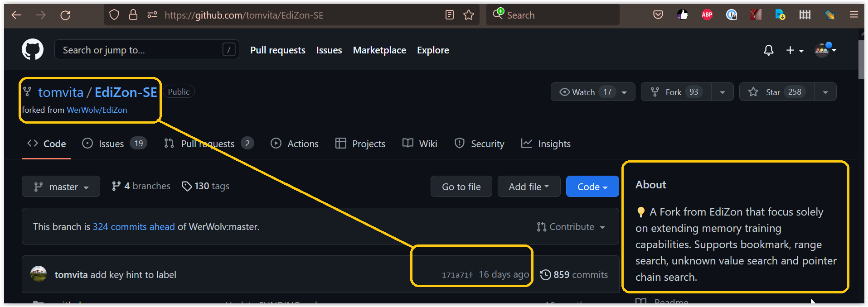
Task: Open the plus create-new menu
Action: coord(795,50)
